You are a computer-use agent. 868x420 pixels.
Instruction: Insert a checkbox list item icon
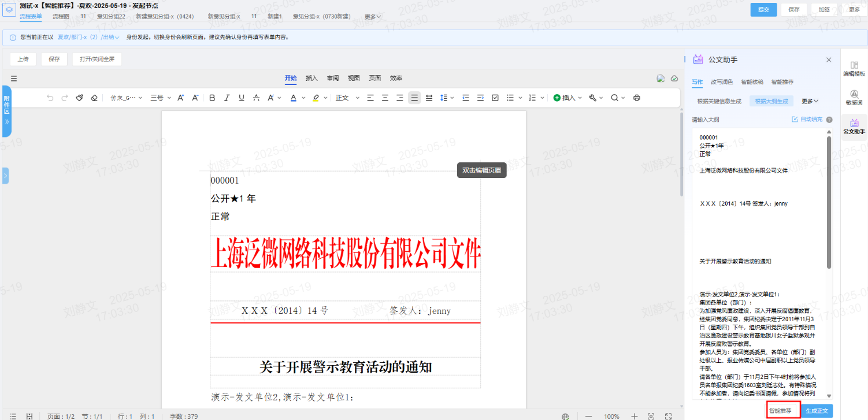[x=495, y=98]
